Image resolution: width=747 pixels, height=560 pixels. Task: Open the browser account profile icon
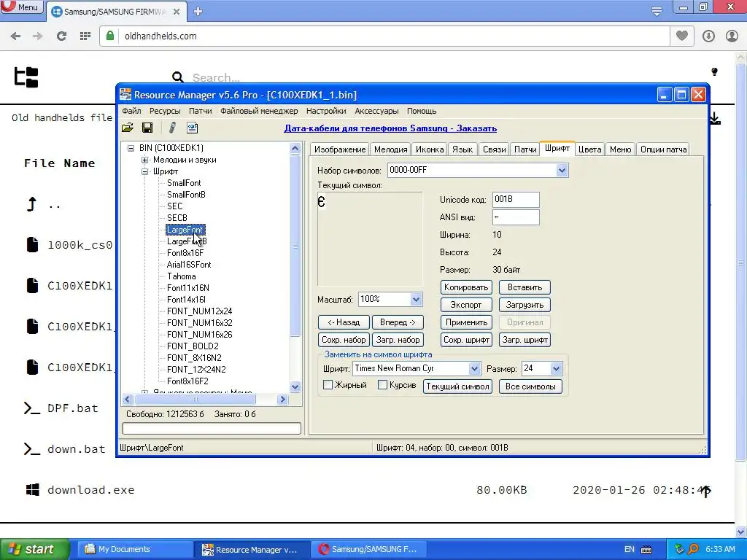pos(732,36)
